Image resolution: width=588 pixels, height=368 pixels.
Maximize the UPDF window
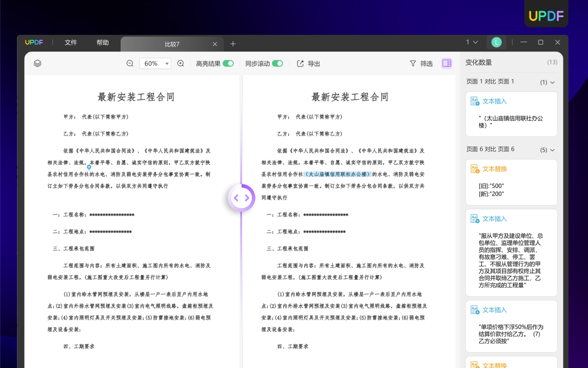click(x=540, y=42)
